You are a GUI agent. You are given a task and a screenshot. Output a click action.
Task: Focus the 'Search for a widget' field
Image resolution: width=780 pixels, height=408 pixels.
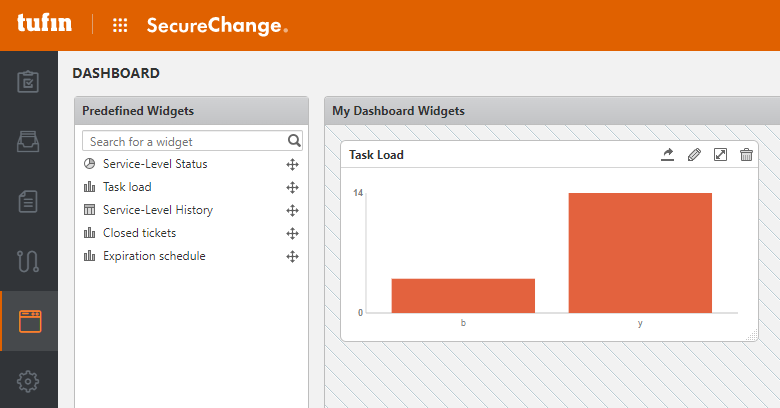point(185,141)
